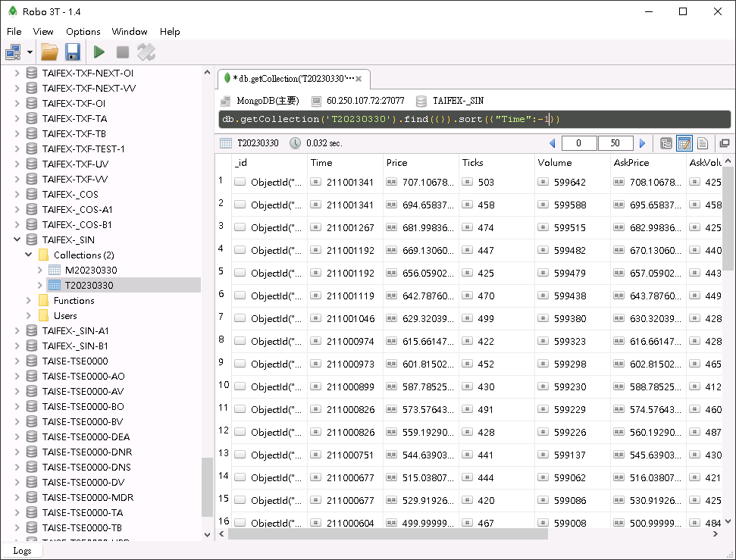Image resolution: width=736 pixels, height=560 pixels.
Task: Close the db.getCollection query tab
Action: pos(359,79)
